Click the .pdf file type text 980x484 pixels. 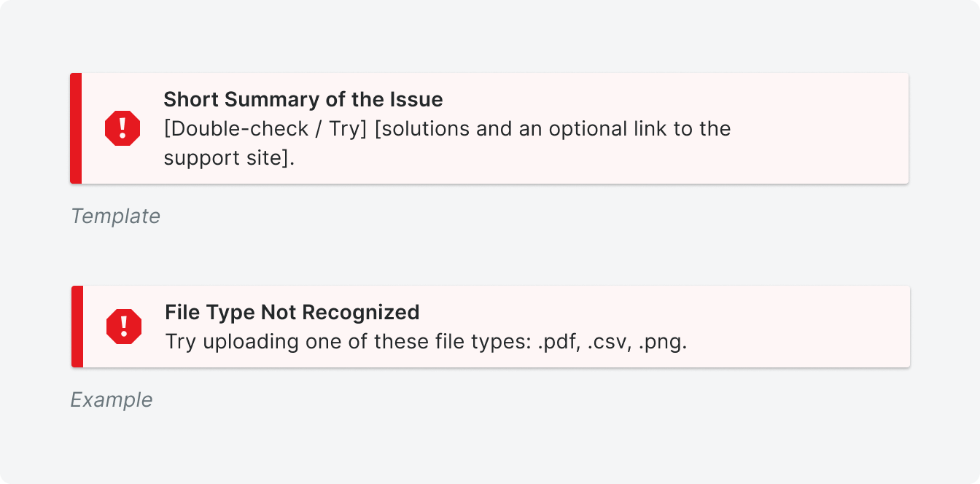click(x=561, y=342)
